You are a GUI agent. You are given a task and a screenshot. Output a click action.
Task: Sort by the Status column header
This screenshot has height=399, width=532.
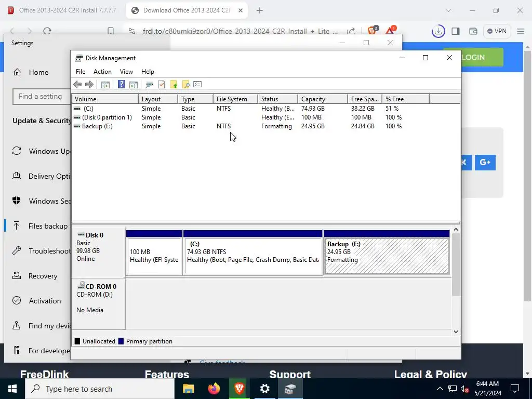pyautogui.click(x=278, y=99)
